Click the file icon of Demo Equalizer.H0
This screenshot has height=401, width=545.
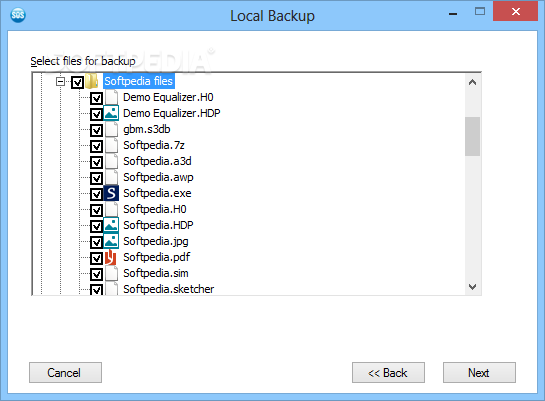tap(111, 97)
